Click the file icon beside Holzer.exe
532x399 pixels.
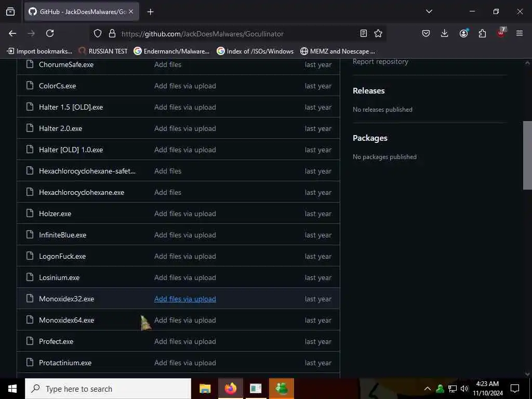click(x=30, y=214)
